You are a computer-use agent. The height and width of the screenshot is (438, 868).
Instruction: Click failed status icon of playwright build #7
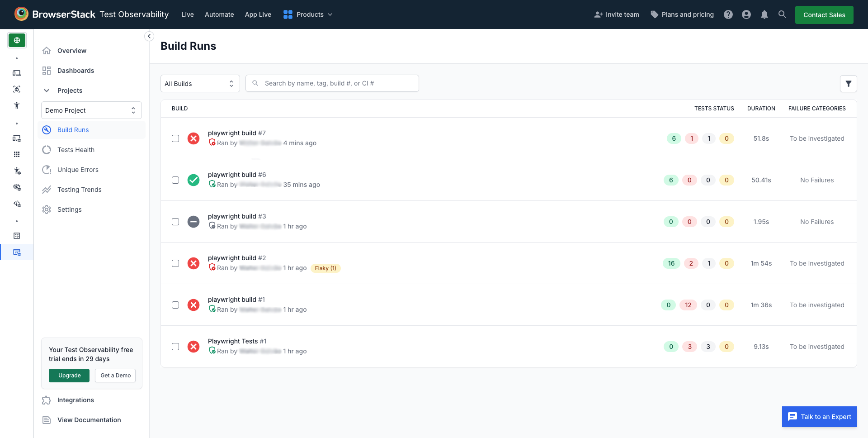click(x=193, y=138)
